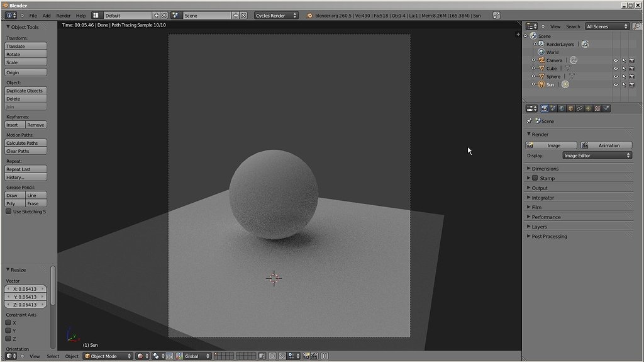Click the outliner search magnifier icon
This screenshot has width=644, height=362.
pos(636,26)
